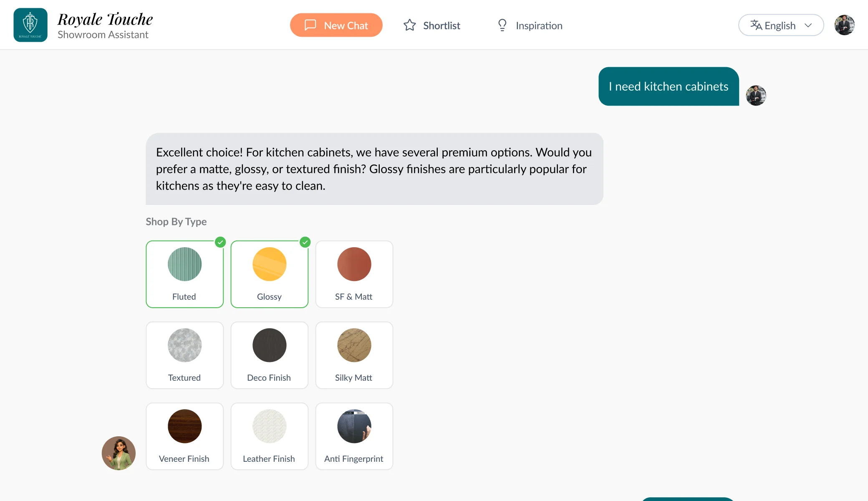868x501 pixels.
Task: Select the Textured type card
Action: tap(184, 355)
